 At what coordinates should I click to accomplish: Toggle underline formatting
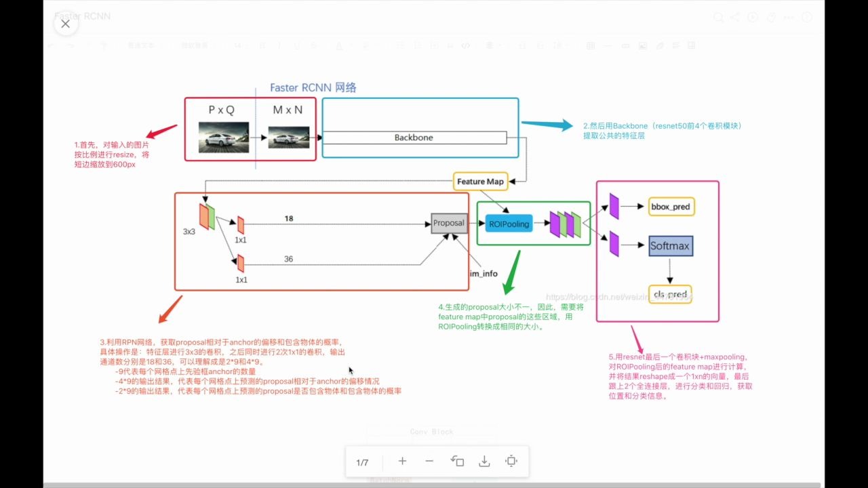[296, 45]
